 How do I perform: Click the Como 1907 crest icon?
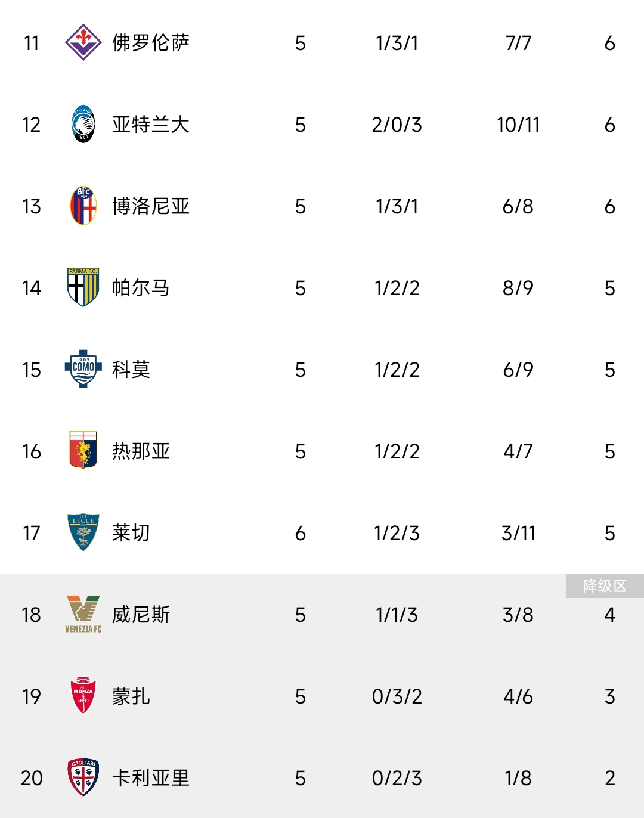click(83, 369)
